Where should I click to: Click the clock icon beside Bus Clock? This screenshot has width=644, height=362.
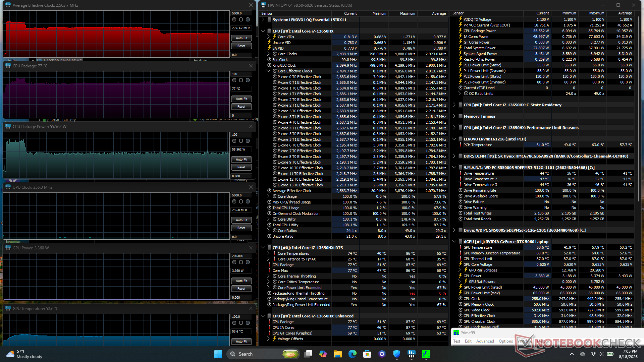tap(269, 60)
